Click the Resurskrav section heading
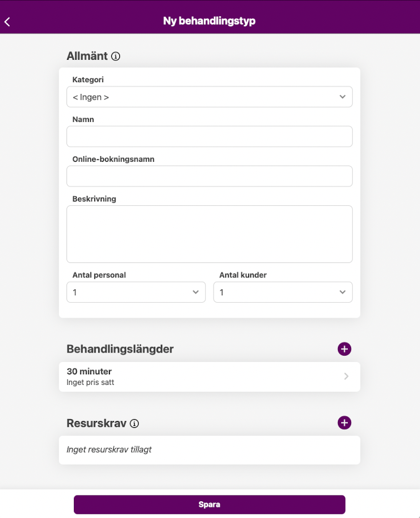Viewport: 420px width, 518px height. pos(96,423)
